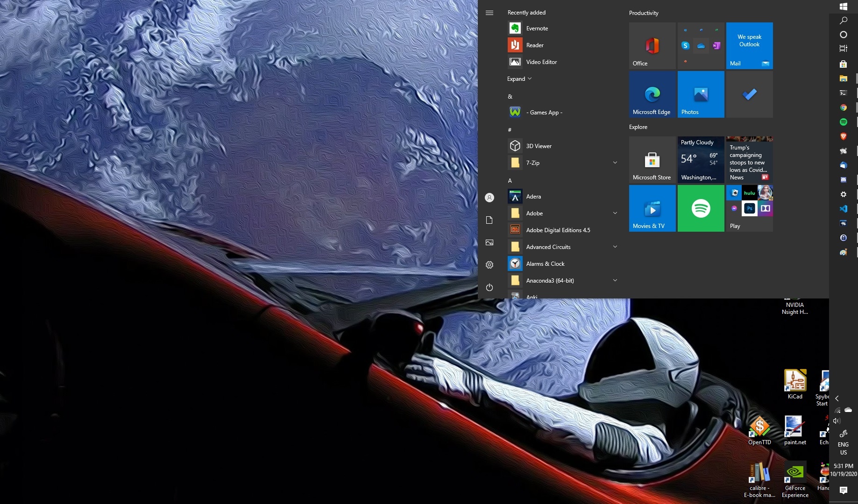The width and height of the screenshot is (858, 504).
Task: Open Discord from the taskbar
Action: coord(843,180)
